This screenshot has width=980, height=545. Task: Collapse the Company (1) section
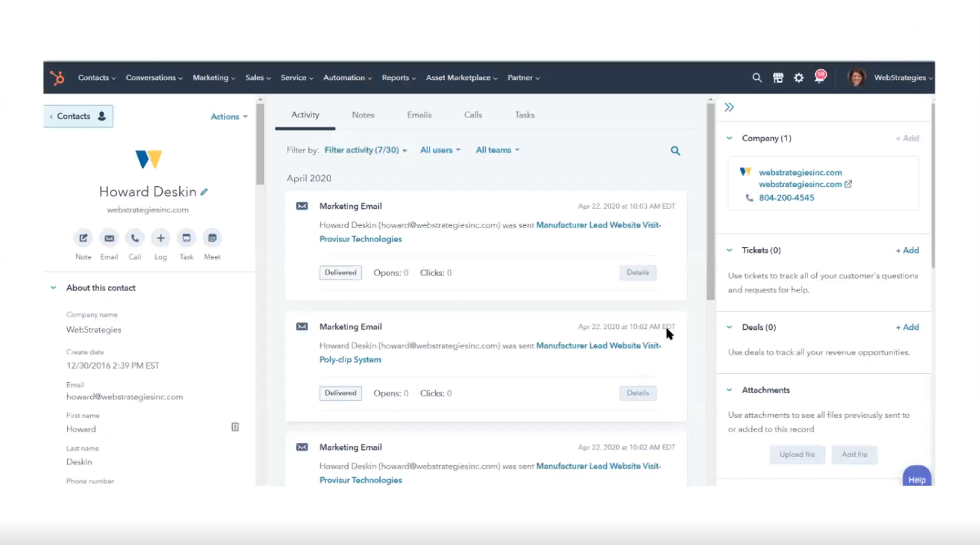(730, 138)
